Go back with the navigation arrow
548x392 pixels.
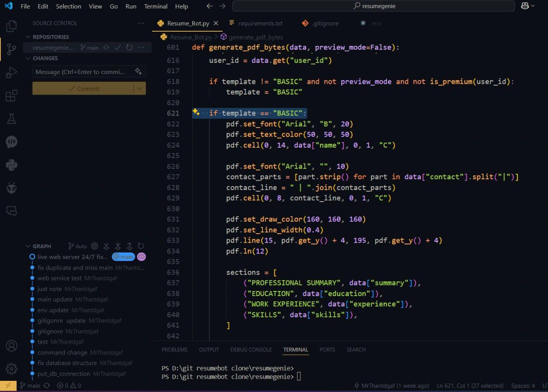(x=209, y=6)
